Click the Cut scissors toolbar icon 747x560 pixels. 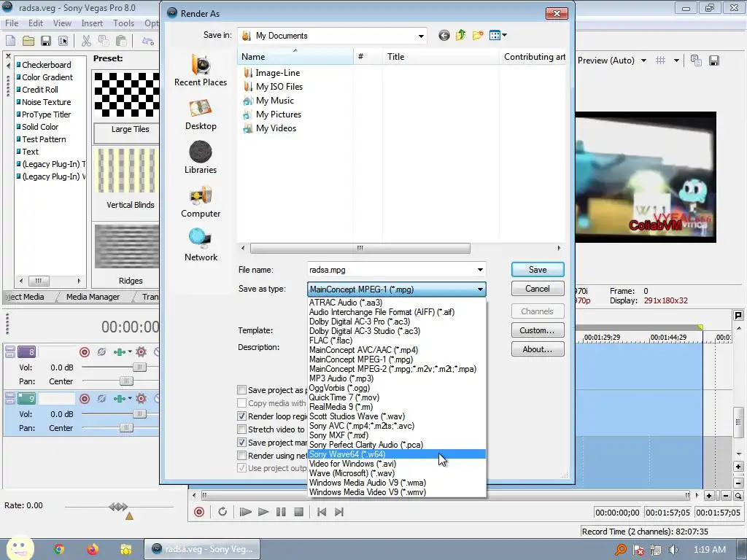pos(86,41)
